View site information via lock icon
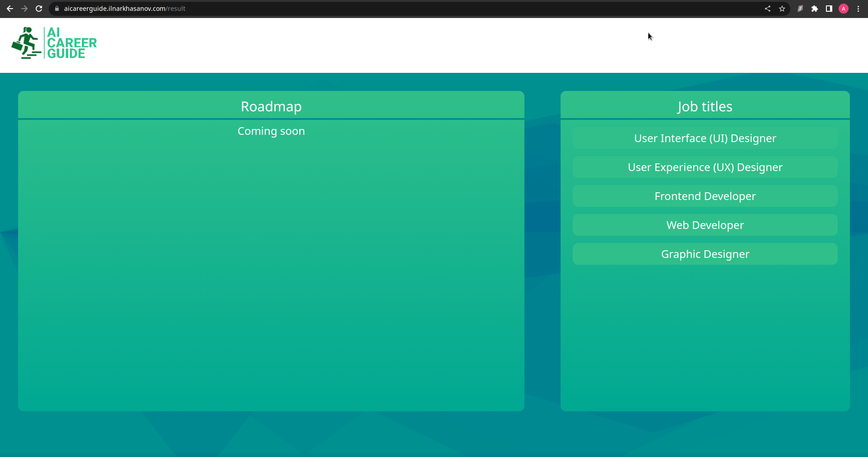Image resolution: width=868 pixels, height=457 pixels. [x=57, y=9]
